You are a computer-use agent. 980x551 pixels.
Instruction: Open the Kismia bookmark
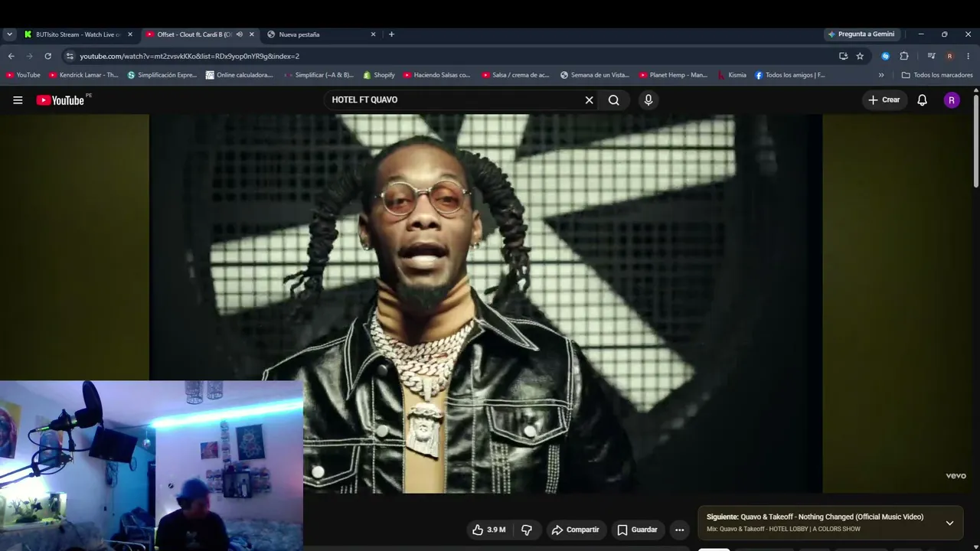tap(732, 75)
